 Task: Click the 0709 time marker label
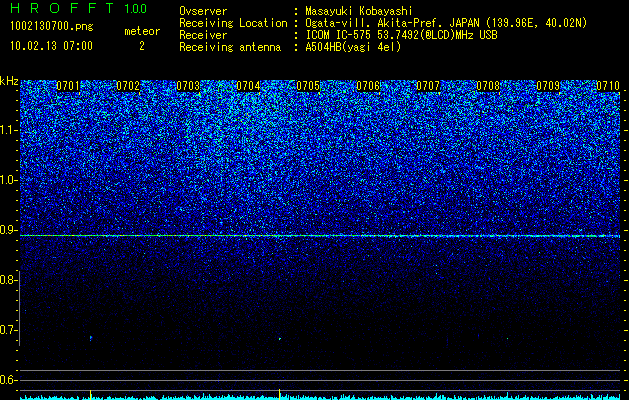coord(548,86)
